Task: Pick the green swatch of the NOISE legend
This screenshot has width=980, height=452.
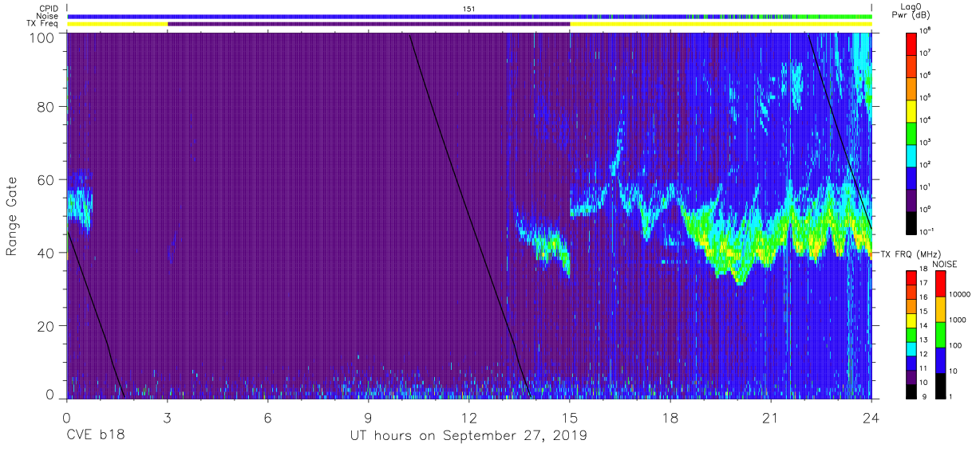Action: pos(940,333)
